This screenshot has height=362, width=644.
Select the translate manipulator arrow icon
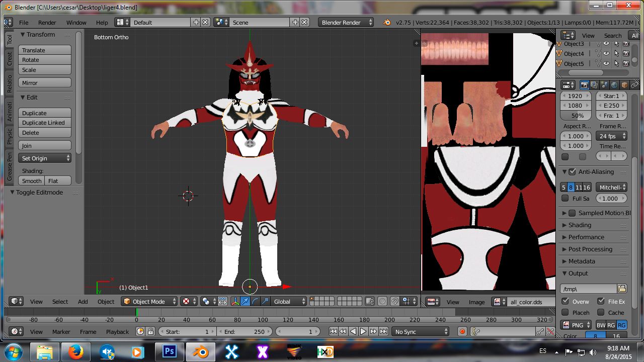[x=245, y=302]
